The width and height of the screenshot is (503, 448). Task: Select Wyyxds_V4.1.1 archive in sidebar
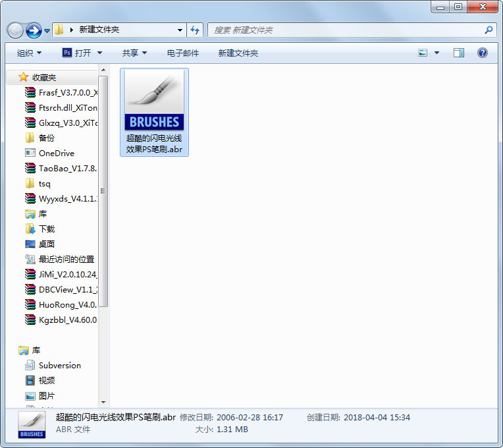coord(61,199)
